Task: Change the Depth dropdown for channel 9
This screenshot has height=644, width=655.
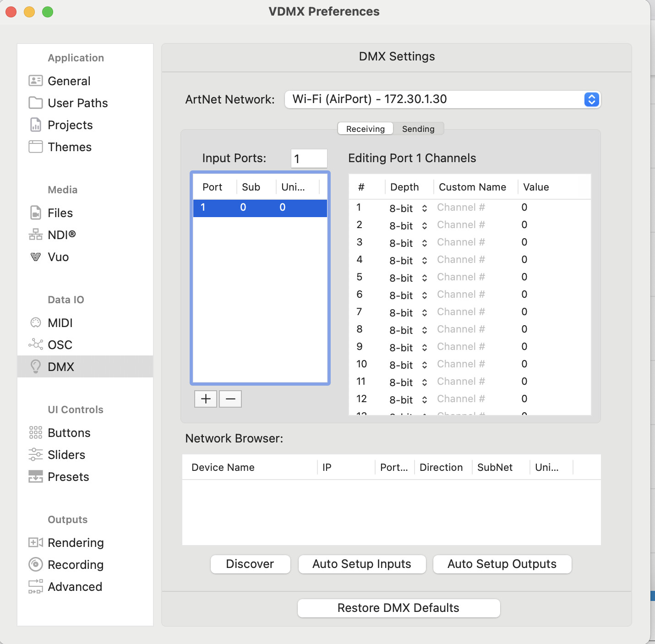Action: point(409,348)
